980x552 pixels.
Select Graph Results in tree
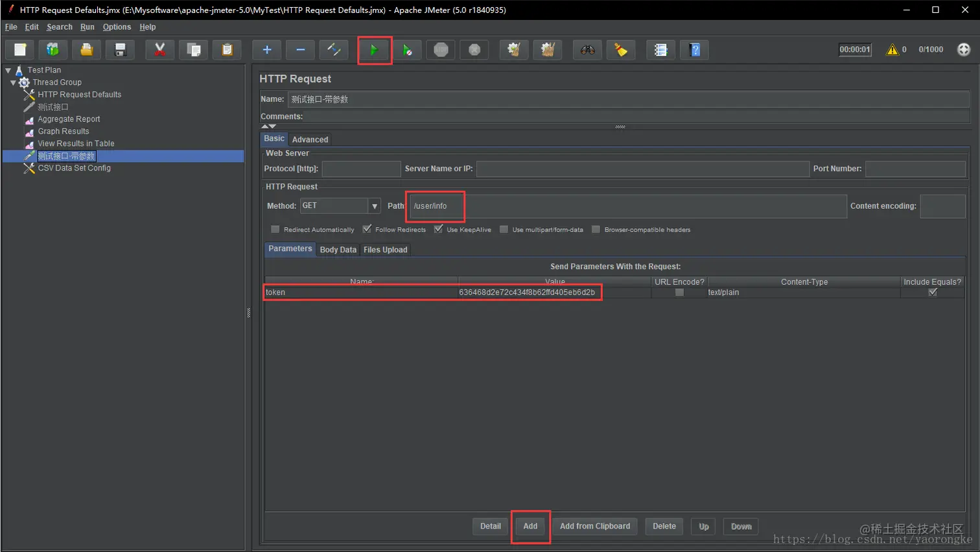tap(63, 132)
